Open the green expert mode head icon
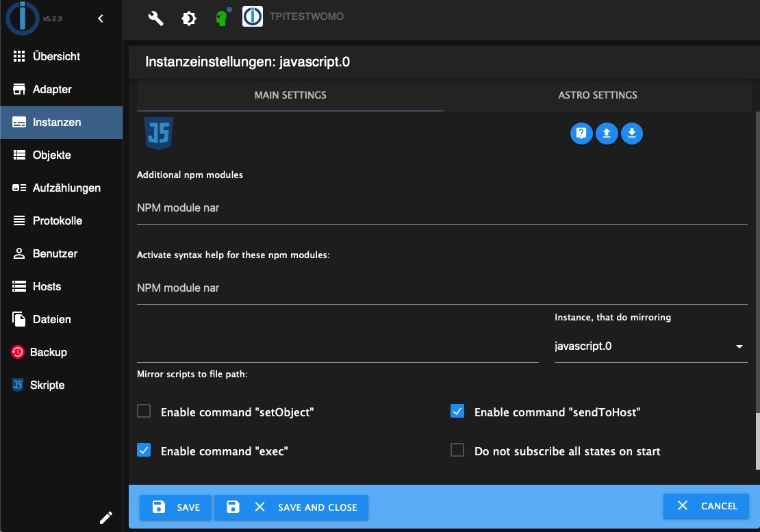This screenshot has width=760, height=532. 223,17
